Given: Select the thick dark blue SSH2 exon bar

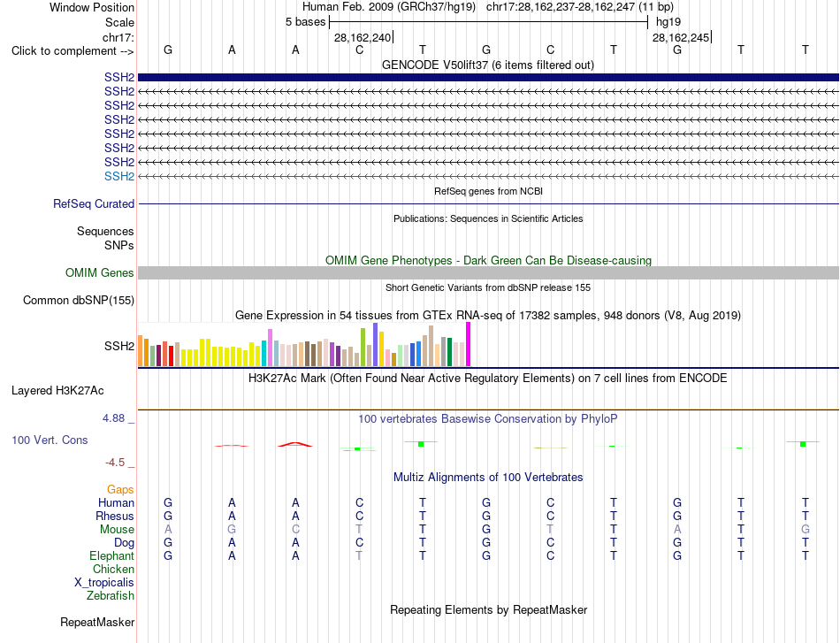Looking at the screenshot, I should pyautogui.click(x=488, y=77).
